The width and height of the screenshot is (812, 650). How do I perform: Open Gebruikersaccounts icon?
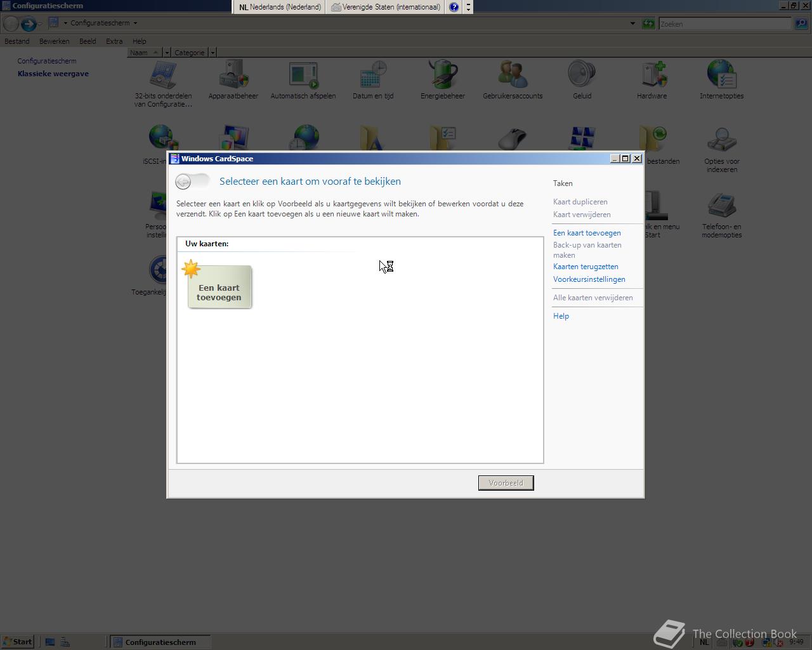pyautogui.click(x=513, y=79)
